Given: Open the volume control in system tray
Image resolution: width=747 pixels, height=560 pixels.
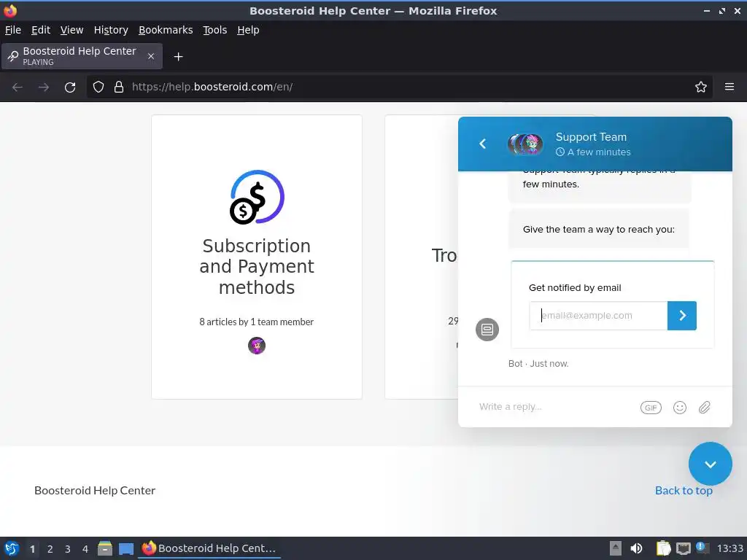Looking at the screenshot, I should click(x=636, y=548).
